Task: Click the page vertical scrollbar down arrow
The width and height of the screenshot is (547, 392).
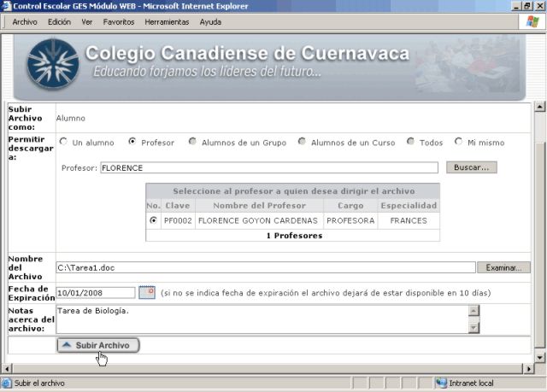Action: (539, 356)
